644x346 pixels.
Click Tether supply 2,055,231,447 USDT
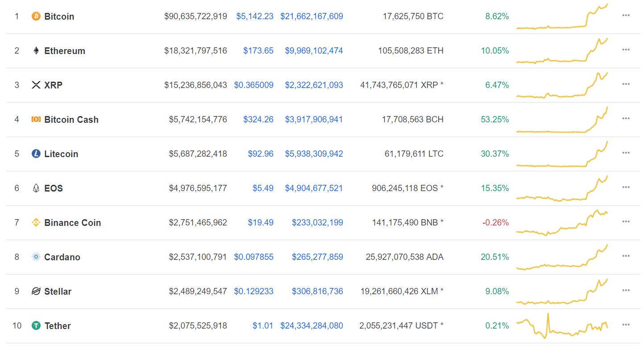pyautogui.click(x=402, y=326)
